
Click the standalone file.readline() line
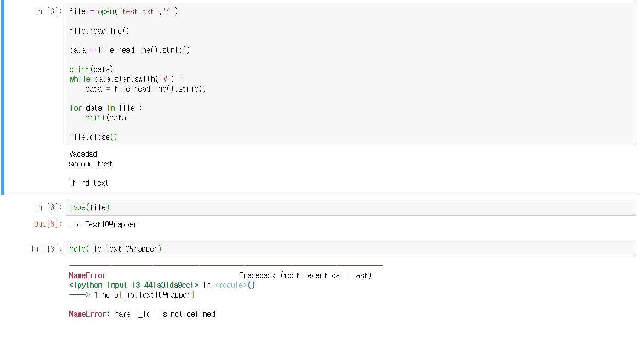(x=99, y=31)
